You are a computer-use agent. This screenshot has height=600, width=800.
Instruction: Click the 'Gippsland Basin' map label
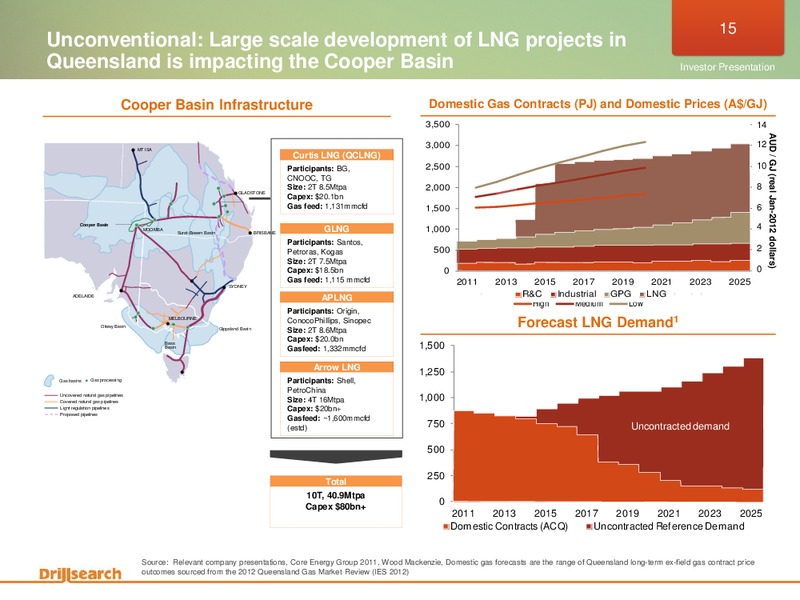click(x=235, y=329)
